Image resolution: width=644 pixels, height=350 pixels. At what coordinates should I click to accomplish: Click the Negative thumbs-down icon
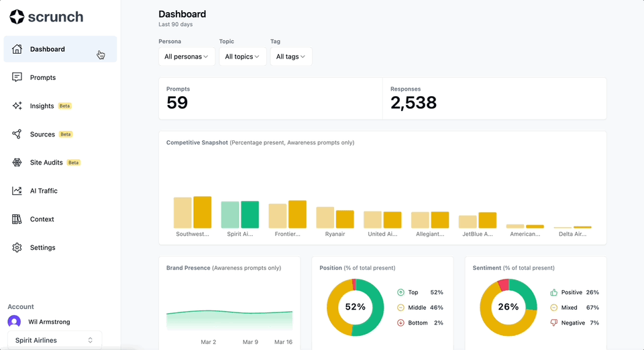pos(553,323)
